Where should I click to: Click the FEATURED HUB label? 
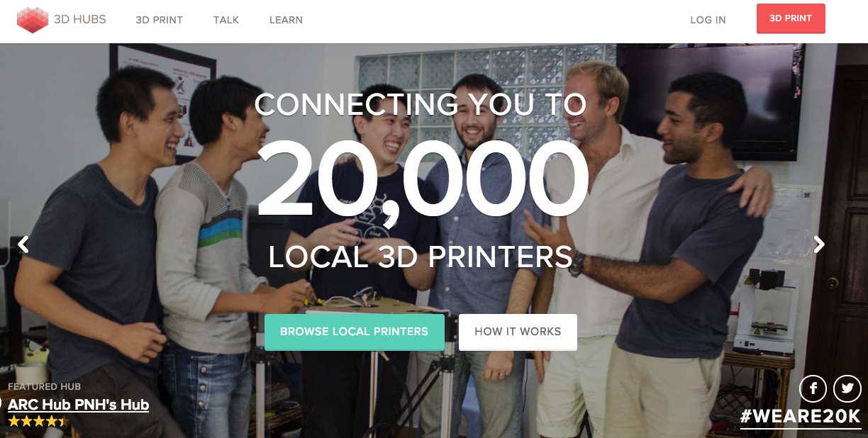coord(44,386)
